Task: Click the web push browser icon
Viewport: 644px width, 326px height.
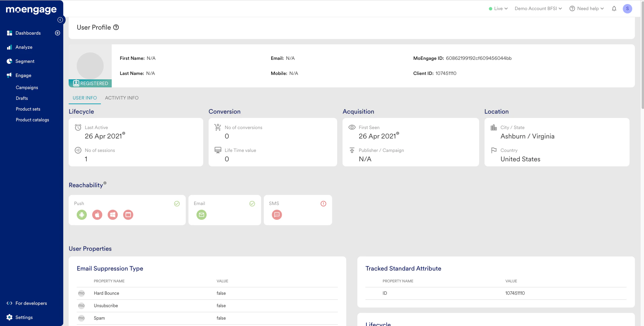Action: (x=128, y=215)
